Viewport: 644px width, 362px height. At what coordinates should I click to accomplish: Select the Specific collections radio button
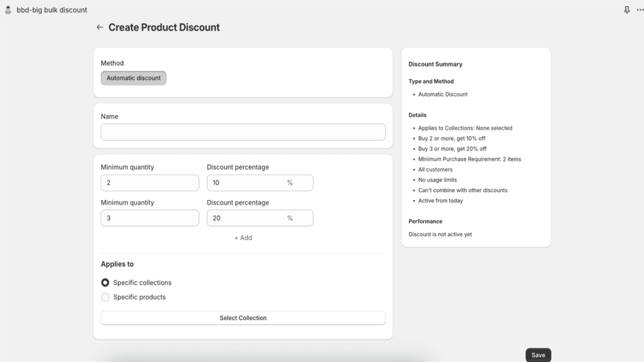pyautogui.click(x=105, y=282)
